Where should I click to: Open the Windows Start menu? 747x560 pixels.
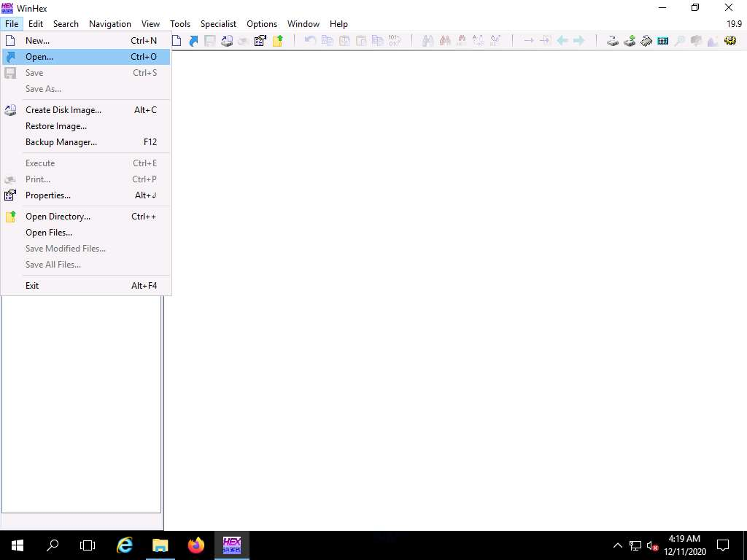18,545
